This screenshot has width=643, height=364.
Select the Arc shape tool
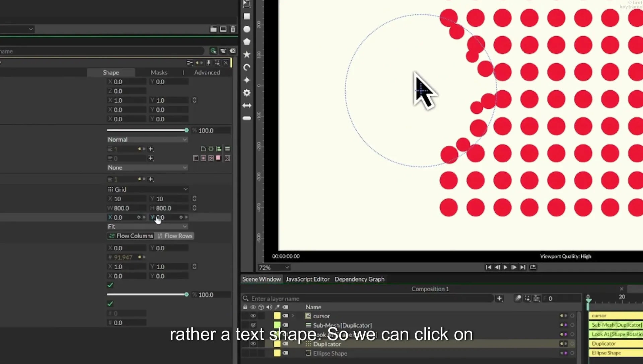(x=247, y=67)
